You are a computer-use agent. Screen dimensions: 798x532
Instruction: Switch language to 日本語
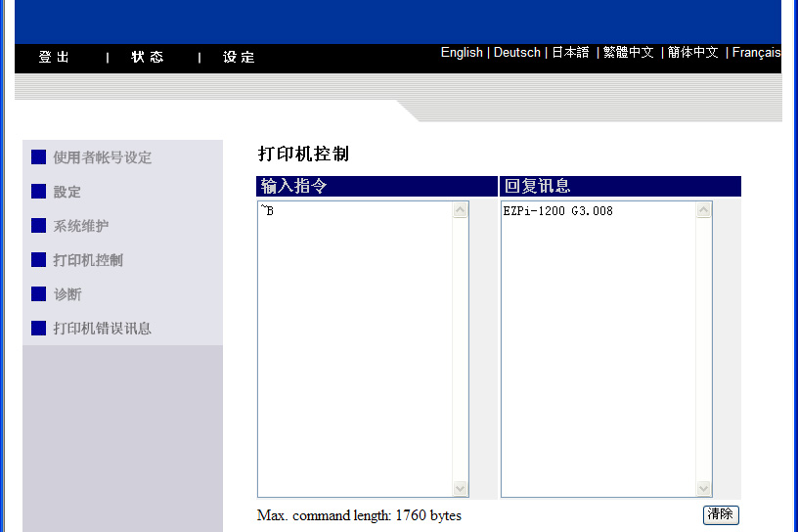(570, 53)
